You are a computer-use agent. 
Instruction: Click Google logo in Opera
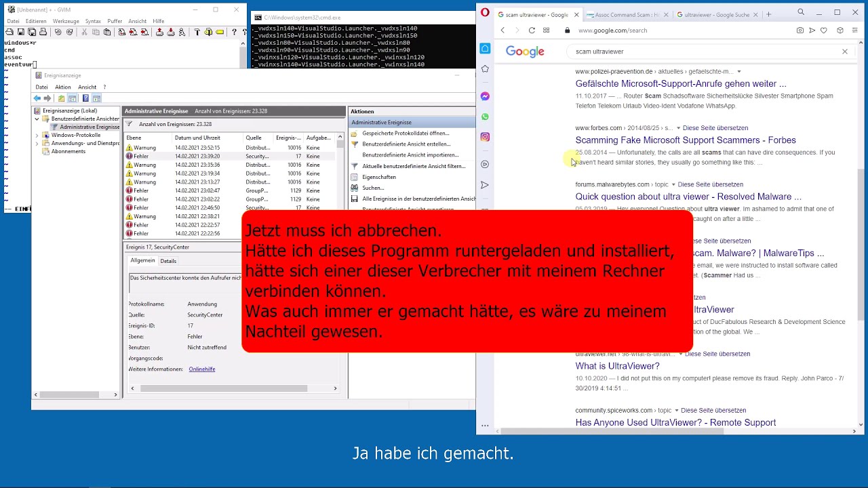coord(525,52)
